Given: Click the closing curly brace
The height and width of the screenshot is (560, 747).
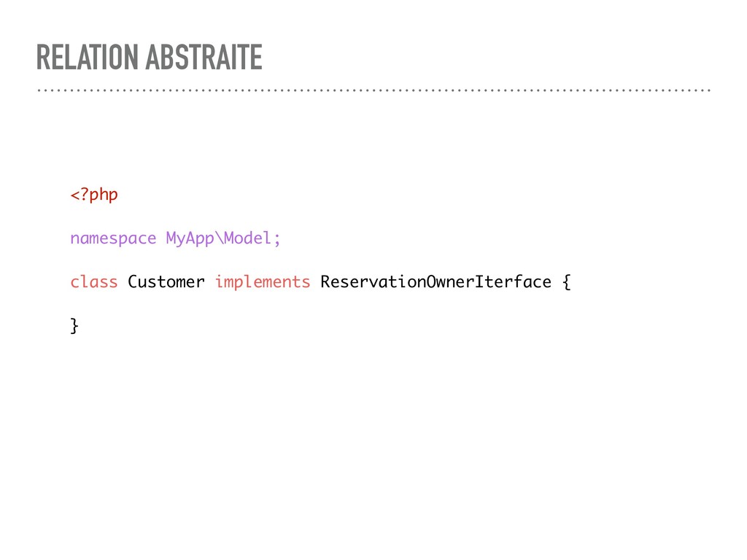Looking at the screenshot, I should click(74, 326).
